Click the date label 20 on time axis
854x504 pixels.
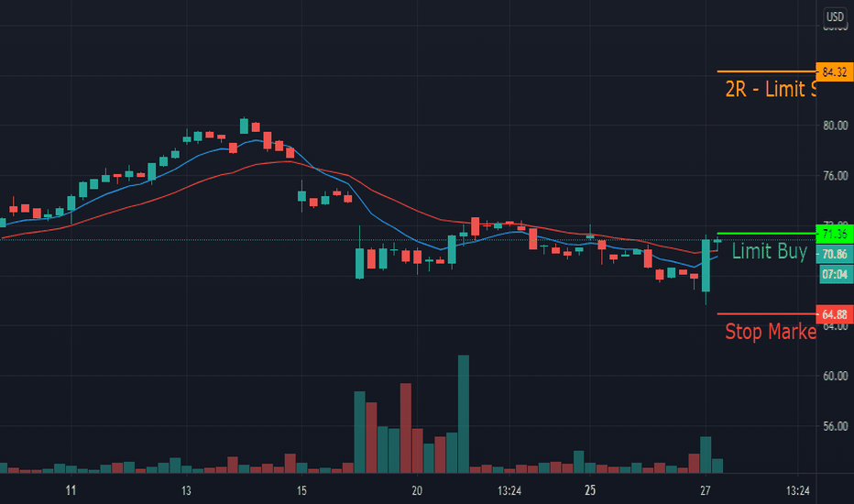pyautogui.click(x=417, y=491)
